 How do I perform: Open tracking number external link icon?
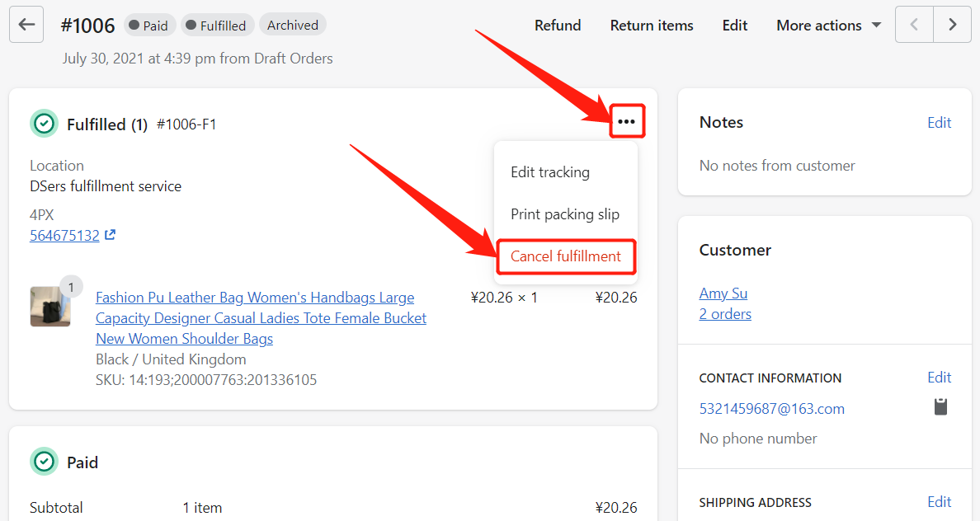(x=110, y=235)
